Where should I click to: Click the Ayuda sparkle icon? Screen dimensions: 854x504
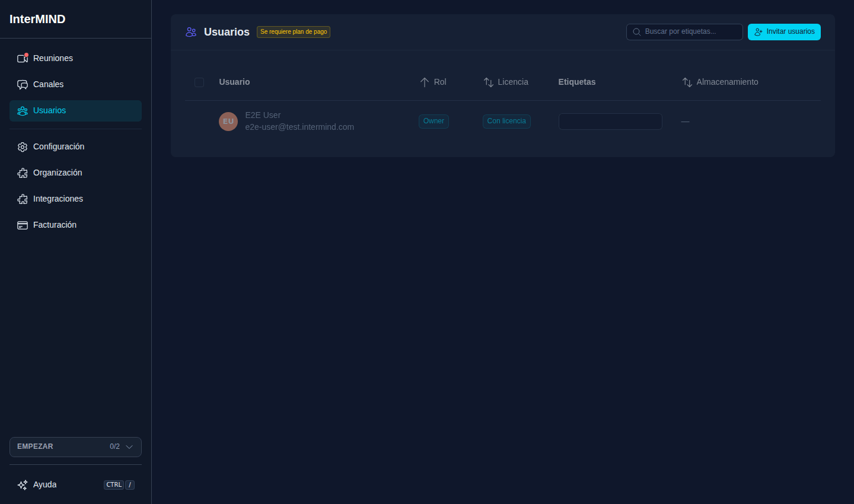pos(23,484)
